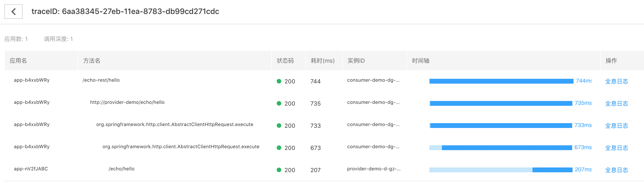This screenshot has width=644, height=187.
Task: Open 全息日志 for the 733 ms row
Action: point(617,126)
